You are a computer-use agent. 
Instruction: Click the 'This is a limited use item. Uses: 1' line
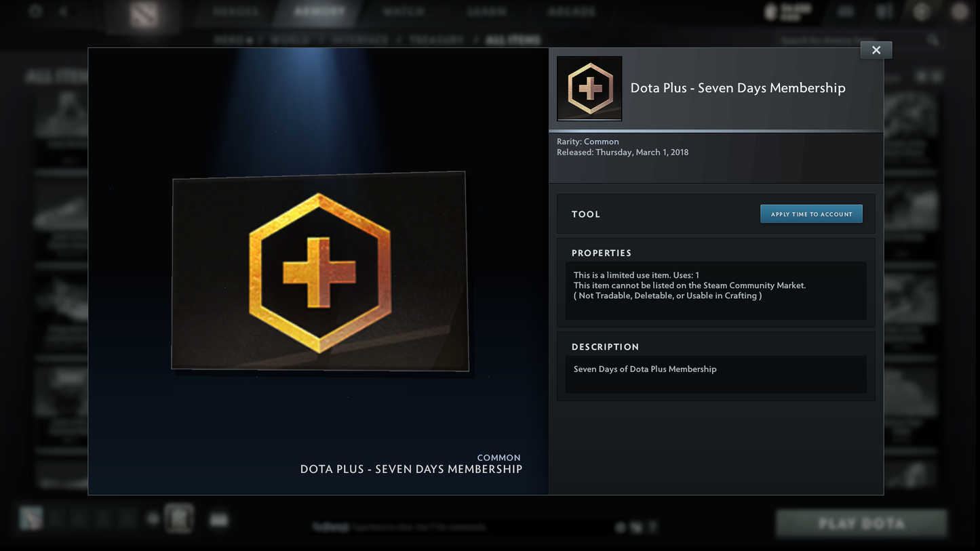[x=636, y=275]
